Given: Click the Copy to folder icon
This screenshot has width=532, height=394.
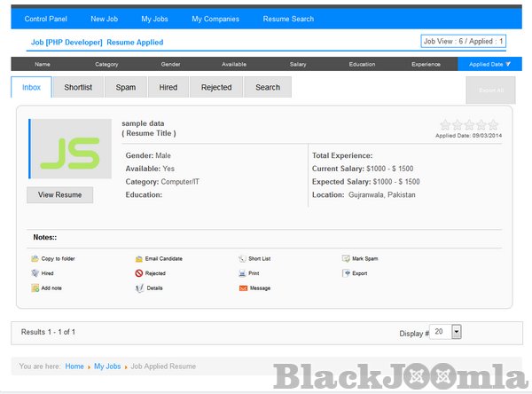Looking at the screenshot, I should click(35, 258).
